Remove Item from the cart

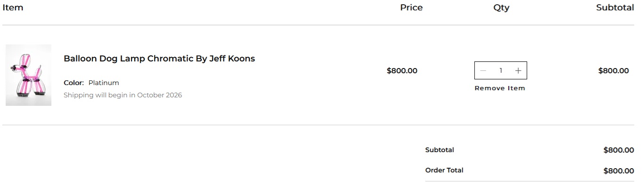point(500,88)
